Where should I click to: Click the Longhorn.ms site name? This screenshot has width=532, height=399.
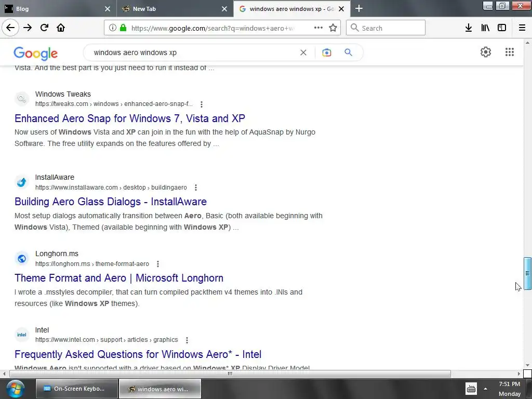click(x=57, y=254)
